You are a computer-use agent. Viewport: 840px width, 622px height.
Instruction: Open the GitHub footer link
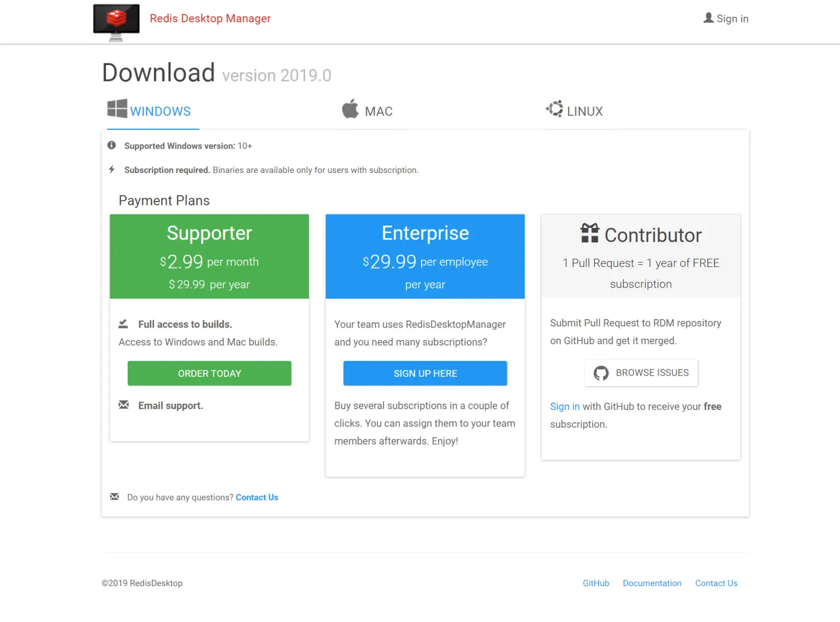pyautogui.click(x=596, y=583)
